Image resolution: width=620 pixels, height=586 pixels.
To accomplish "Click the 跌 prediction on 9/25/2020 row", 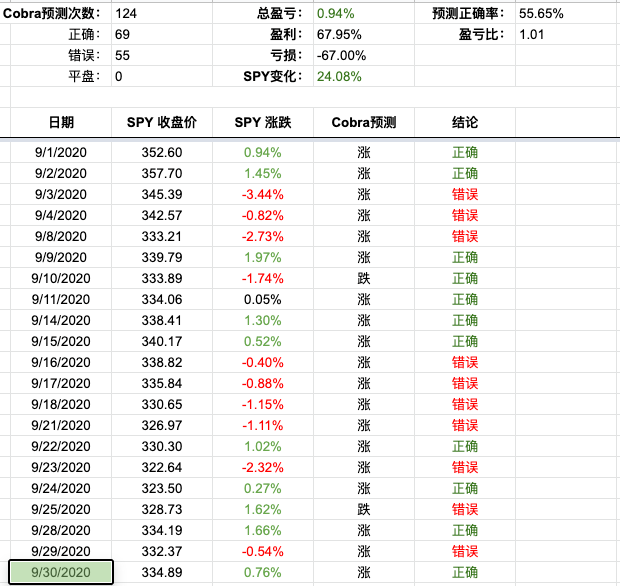I will tap(364, 508).
